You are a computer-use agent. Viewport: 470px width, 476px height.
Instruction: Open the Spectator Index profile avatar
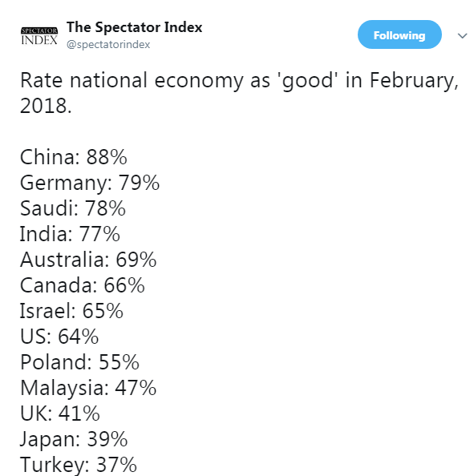pos(39,36)
